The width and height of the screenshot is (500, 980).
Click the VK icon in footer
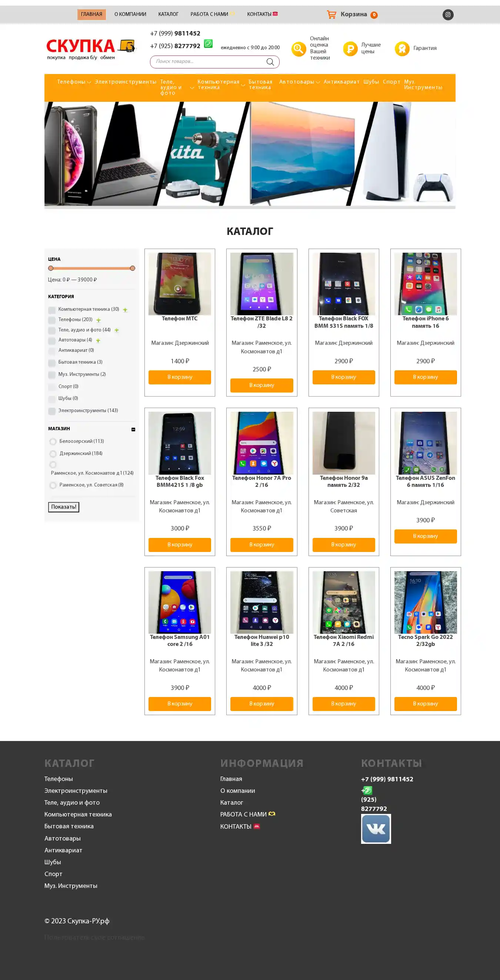click(376, 829)
